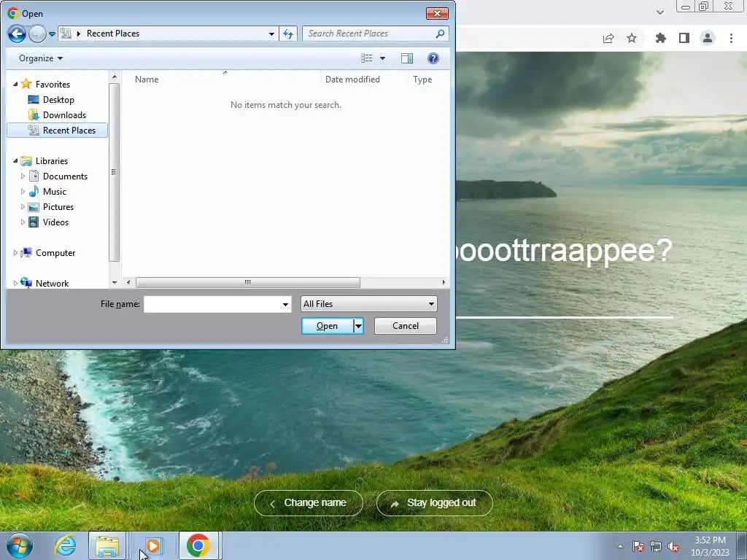The height and width of the screenshot is (560, 747).
Task: Expand the Computer node
Action: 15,253
